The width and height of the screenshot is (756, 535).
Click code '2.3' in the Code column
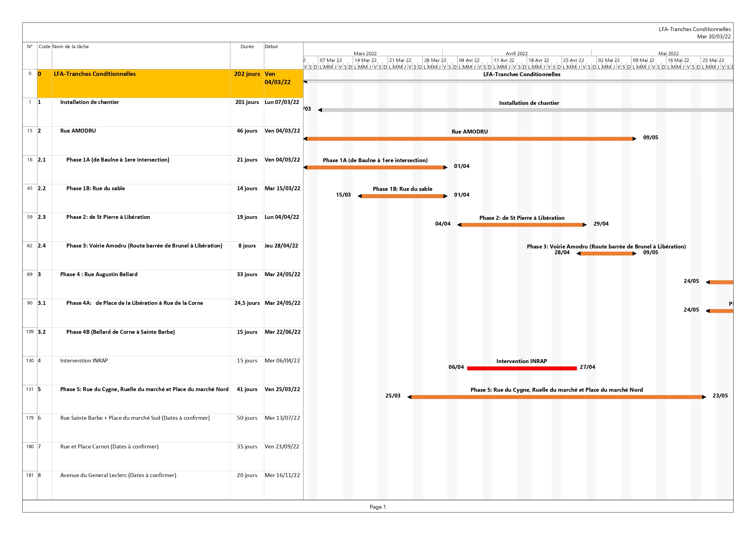41,217
